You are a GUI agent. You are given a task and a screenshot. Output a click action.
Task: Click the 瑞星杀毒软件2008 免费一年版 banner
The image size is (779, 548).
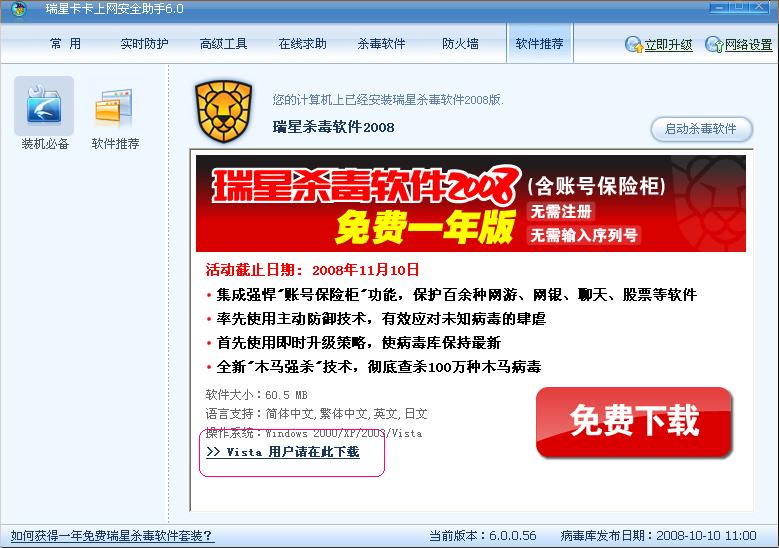tap(470, 203)
